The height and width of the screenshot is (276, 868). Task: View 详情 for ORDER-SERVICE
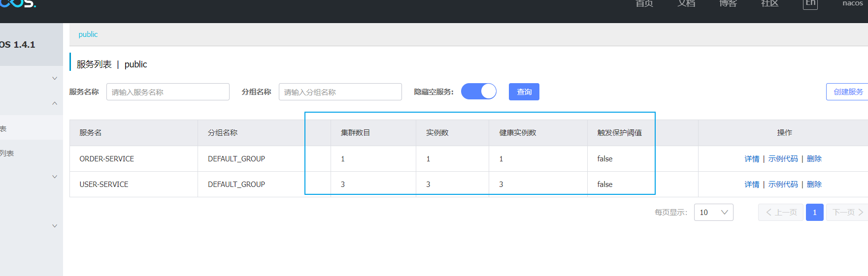752,159
